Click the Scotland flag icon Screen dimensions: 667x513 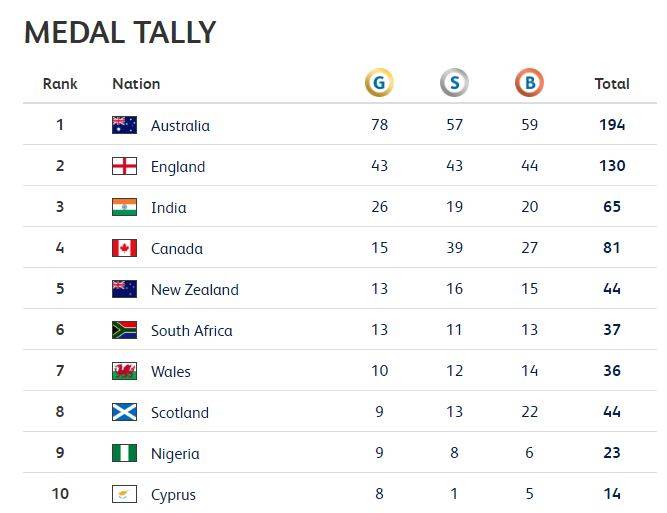point(125,412)
